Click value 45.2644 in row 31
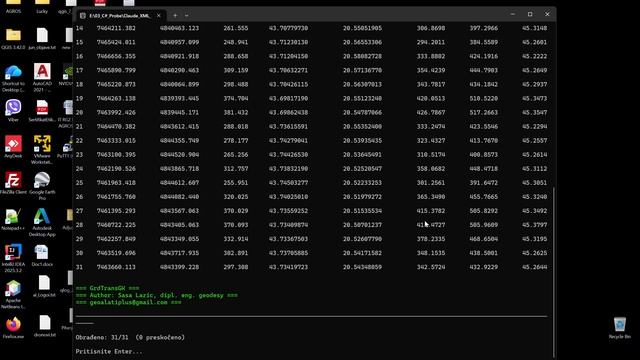The width and height of the screenshot is (640, 360). pyautogui.click(x=534, y=267)
